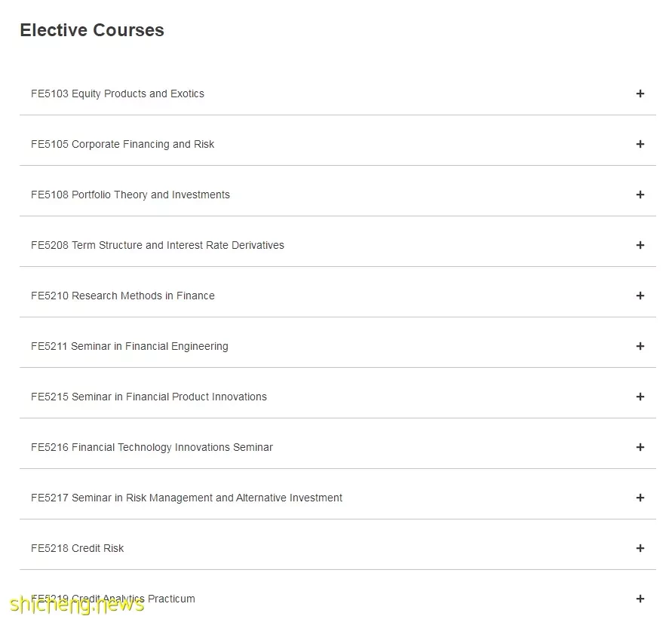Click the Elective Courses heading
This screenshot has width=672, height=619.
[x=92, y=30]
